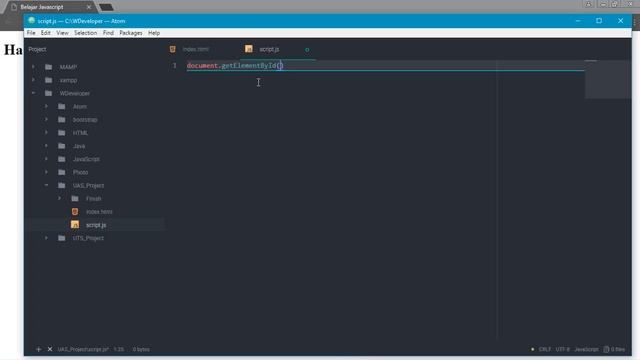This screenshot has height=360, width=640.
Task: Expand the Photo folder arrow
Action: 47,172
